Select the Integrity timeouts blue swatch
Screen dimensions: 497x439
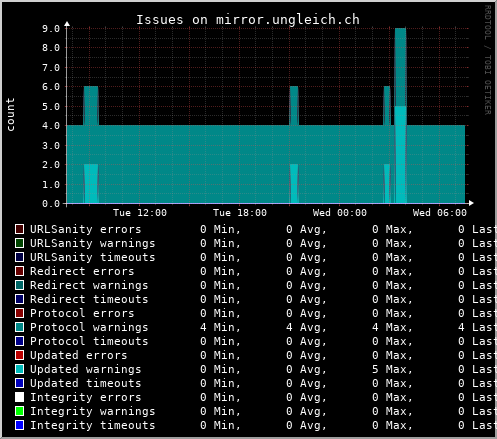point(19,425)
